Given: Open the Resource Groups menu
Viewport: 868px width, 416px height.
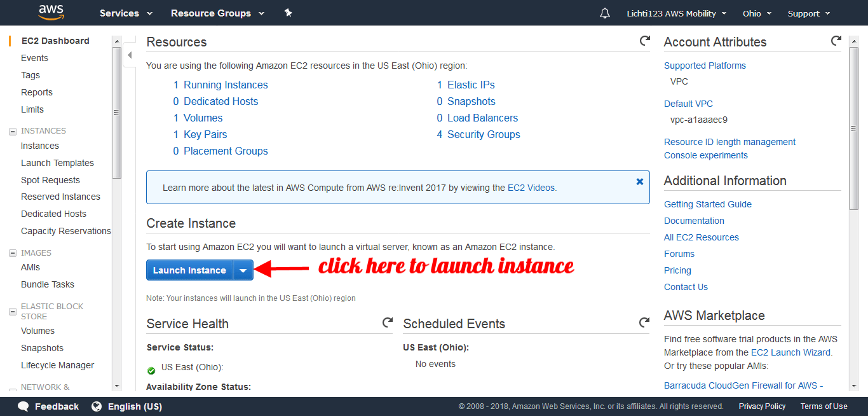Looking at the screenshot, I should click(217, 13).
